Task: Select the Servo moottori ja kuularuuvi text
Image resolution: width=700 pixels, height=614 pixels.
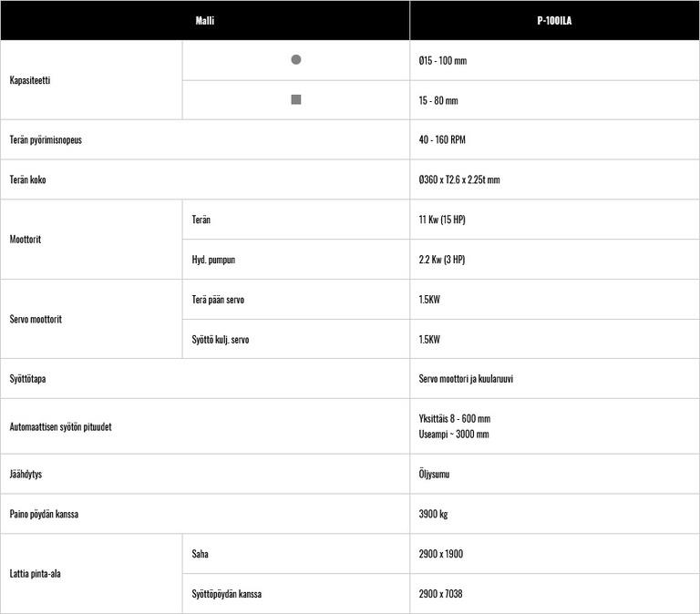Action: 466,379
